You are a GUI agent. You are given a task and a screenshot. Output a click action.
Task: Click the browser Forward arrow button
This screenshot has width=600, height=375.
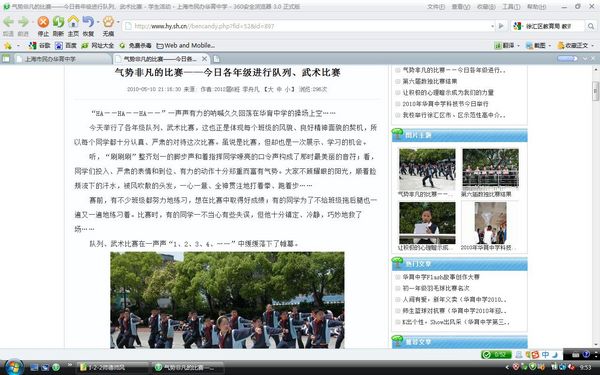[23, 22]
